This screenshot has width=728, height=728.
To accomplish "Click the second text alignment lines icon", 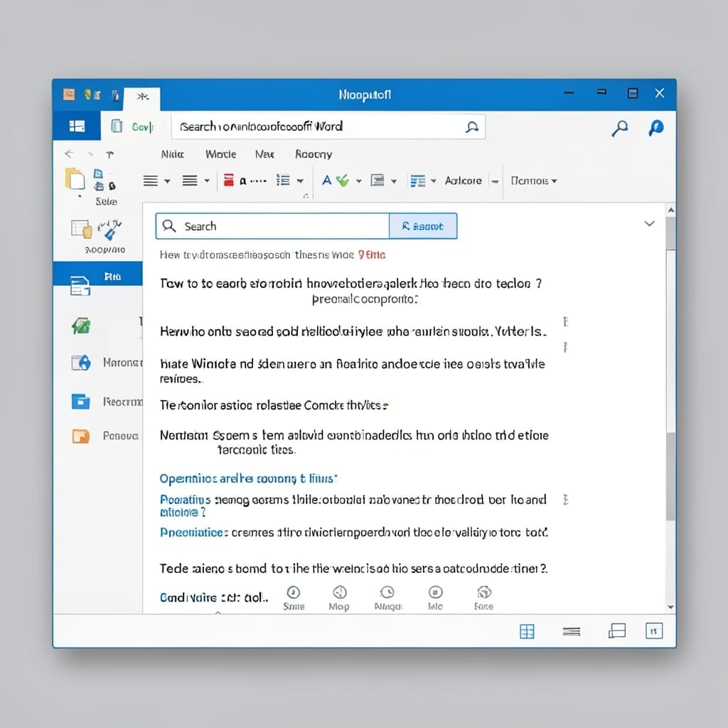I will click(190, 181).
